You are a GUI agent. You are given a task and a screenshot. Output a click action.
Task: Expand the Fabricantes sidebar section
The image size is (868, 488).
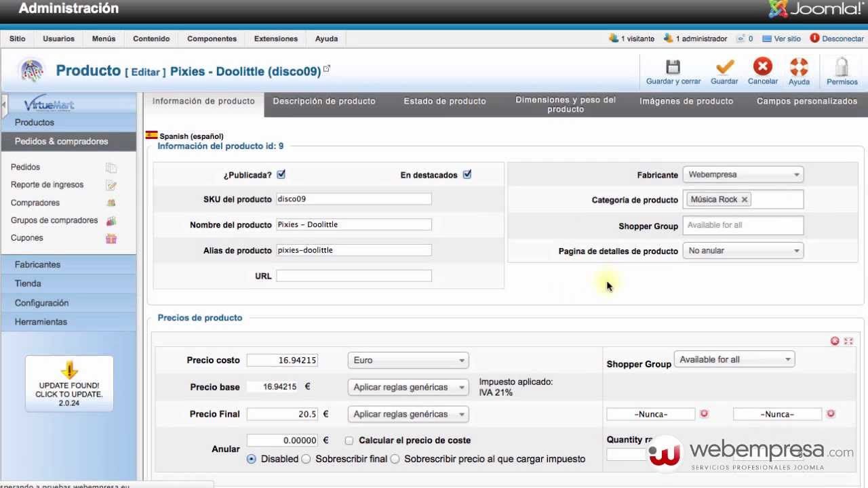[x=68, y=264]
